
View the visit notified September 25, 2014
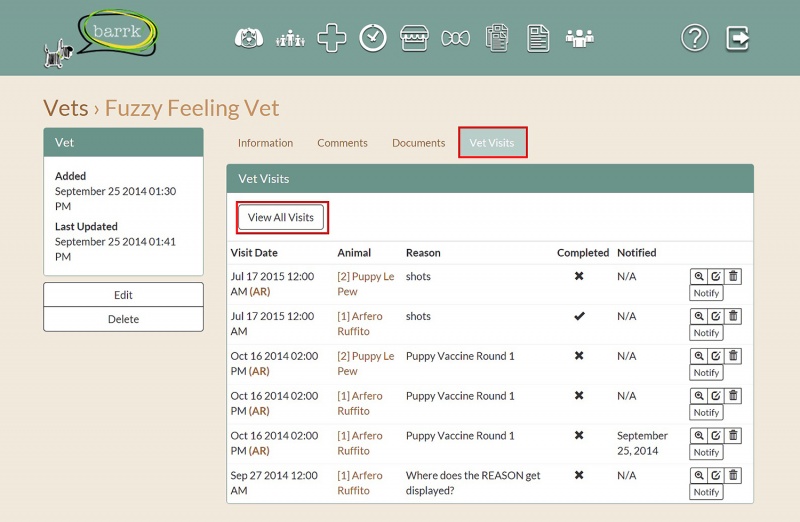(698, 436)
